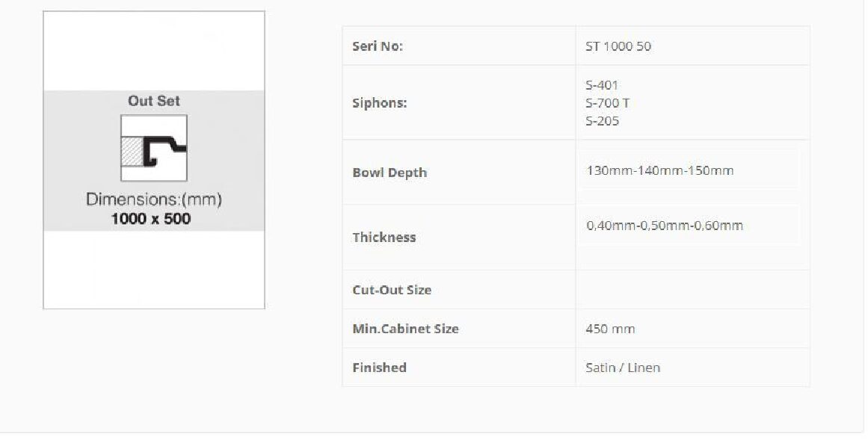Screen dimensions: 868x446
Task: Open the S-205 siphon entry
Action: pos(602,121)
